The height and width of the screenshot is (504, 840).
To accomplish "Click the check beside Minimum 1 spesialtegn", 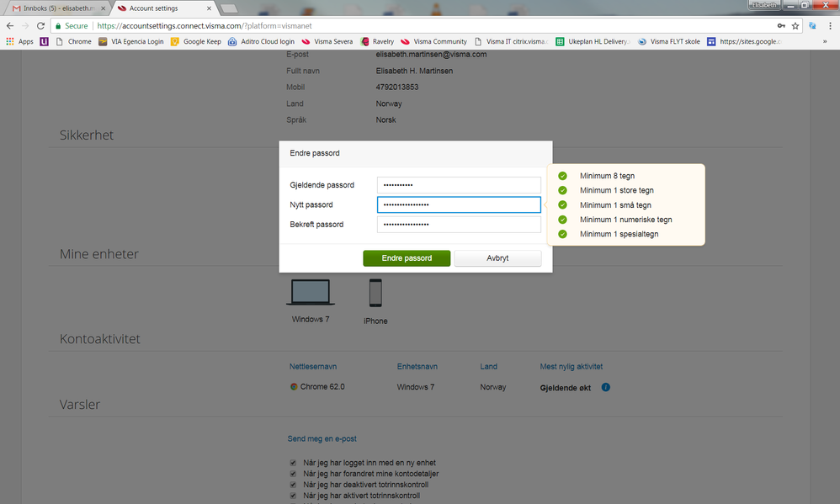I will tap(562, 234).
